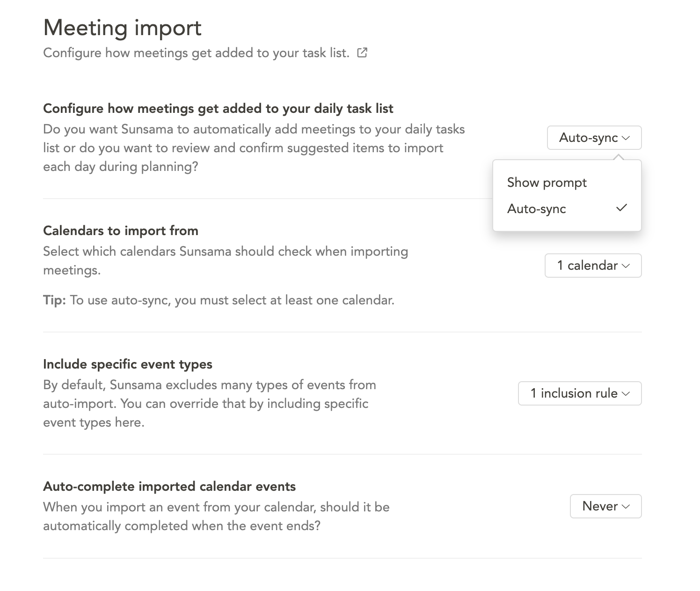Image resolution: width=700 pixels, height=591 pixels.
Task: Choose "Show prompt" from the open menu
Action: click(x=547, y=183)
